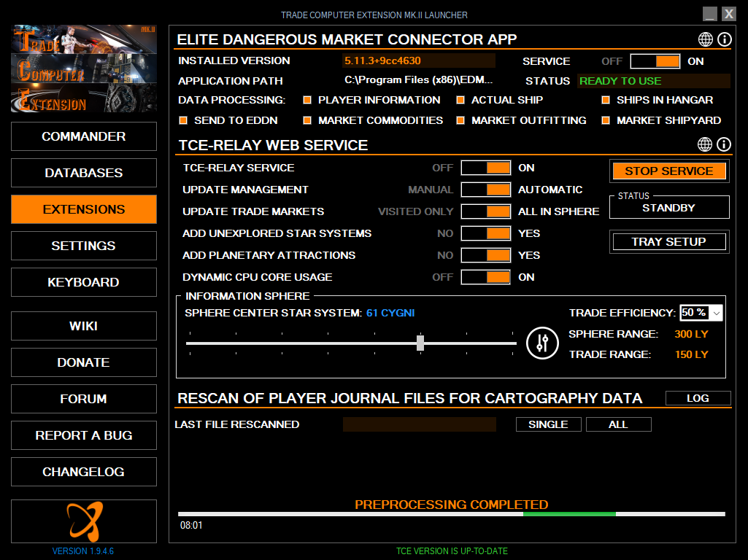Show info for Elite Dangerous Market Connector
The image size is (748, 560).
(724, 39)
